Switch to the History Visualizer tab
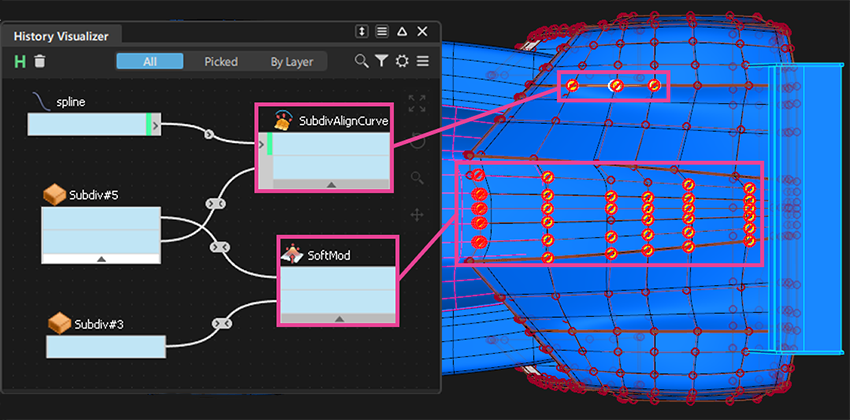The image size is (850, 420). click(61, 36)
